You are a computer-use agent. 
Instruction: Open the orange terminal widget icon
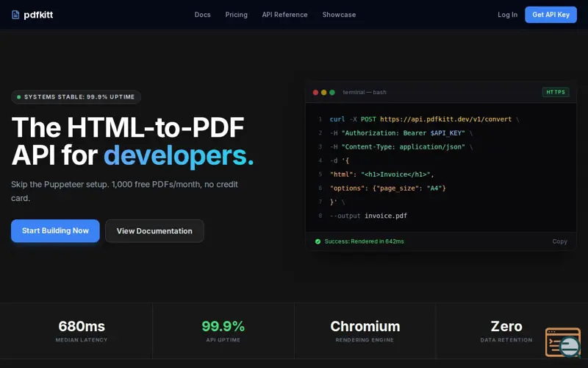563,342
